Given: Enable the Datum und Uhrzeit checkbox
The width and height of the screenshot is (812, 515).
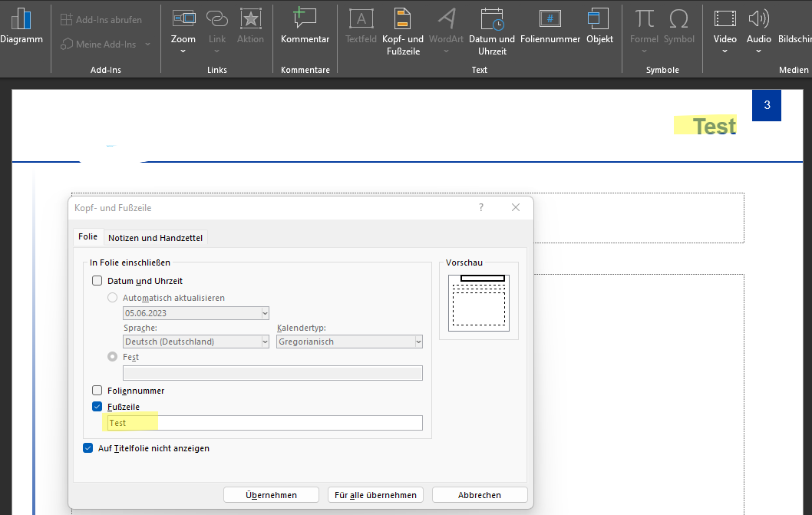Looking at the screenshot, I should pyautogui.click(x=97, y=281).
